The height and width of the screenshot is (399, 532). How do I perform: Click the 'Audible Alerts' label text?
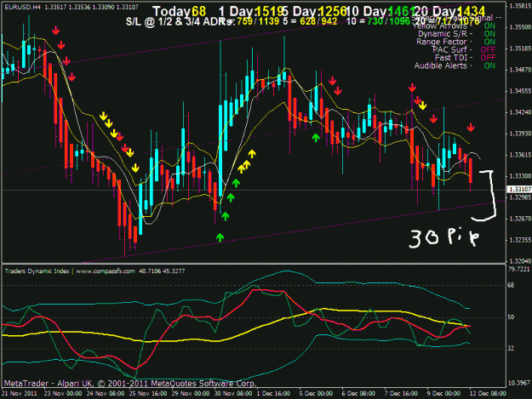point(440,66)
